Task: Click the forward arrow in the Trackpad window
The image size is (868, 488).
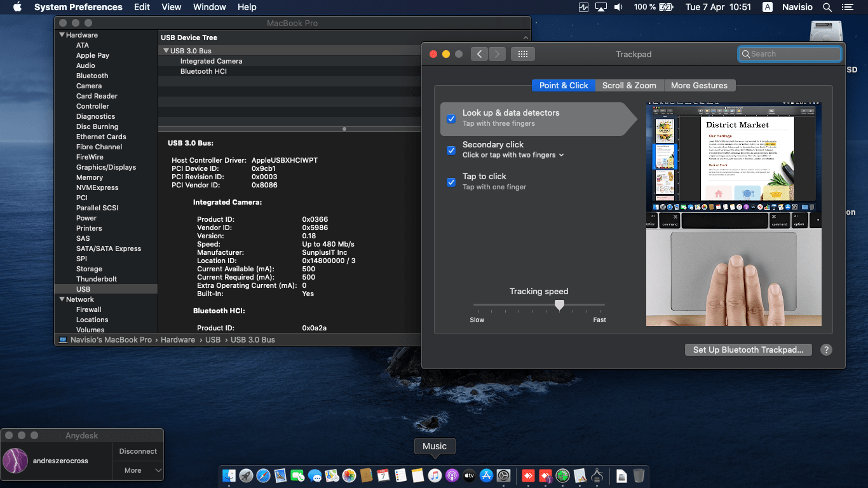Action: tap(498, 54)
